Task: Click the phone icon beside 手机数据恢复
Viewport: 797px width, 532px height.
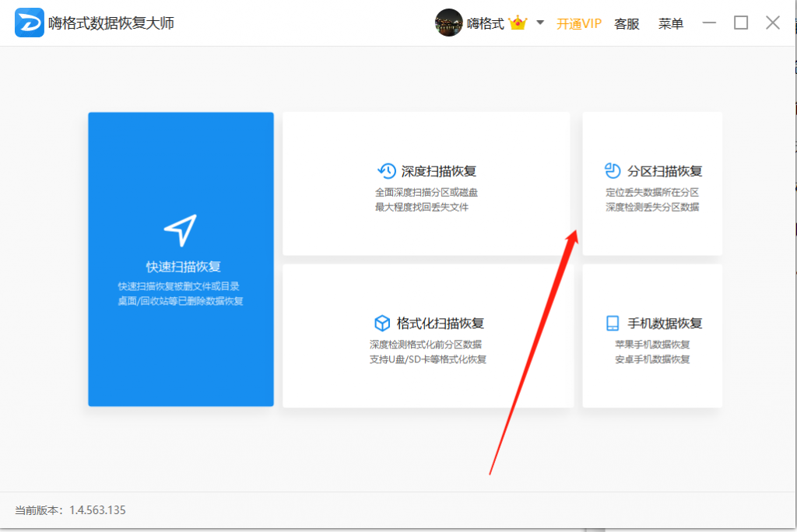Action: pyautogui.click(x=613, y=323)
